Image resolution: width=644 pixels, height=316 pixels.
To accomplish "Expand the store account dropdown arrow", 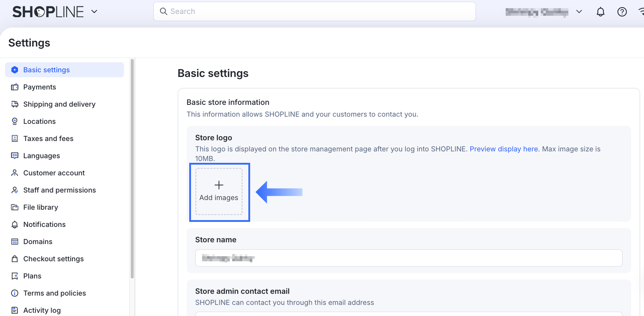I will point(579,12).
